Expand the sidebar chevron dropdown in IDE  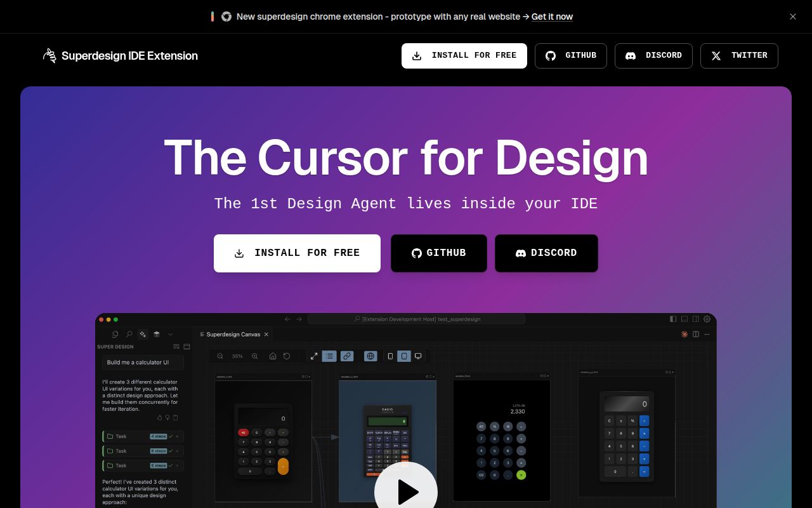[x=170, y=334]
